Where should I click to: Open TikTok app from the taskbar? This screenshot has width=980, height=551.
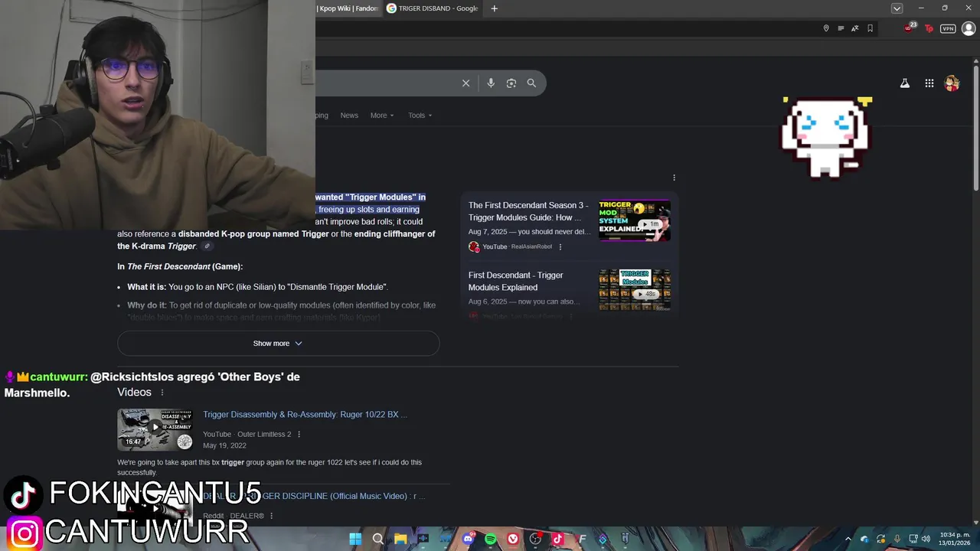[557, 539]
